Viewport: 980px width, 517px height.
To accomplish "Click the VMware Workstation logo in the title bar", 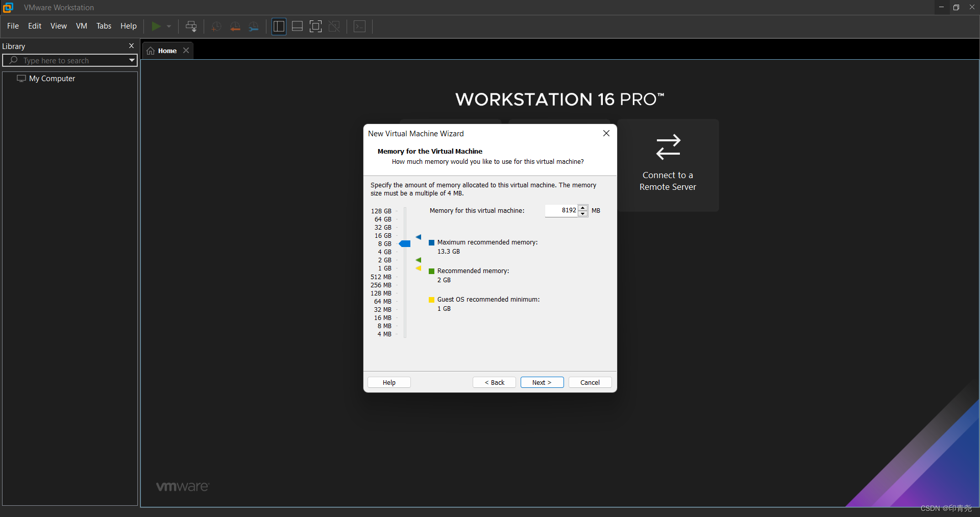I will [x=8, y=7].
